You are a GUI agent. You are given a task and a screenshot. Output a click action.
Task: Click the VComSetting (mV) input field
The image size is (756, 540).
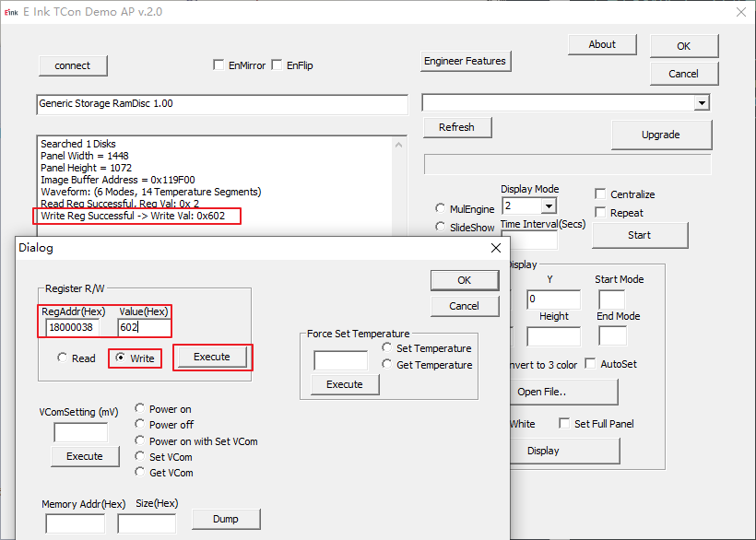[x=81, y=432]
